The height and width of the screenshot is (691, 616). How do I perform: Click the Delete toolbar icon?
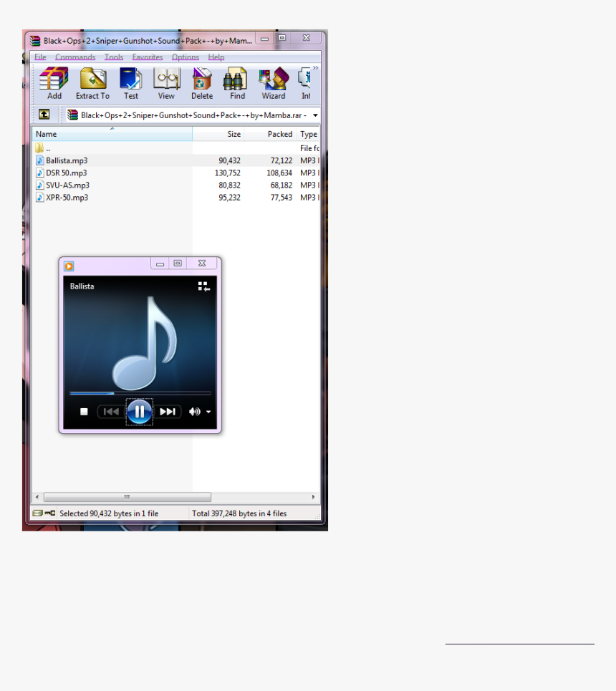coord(202,83)
